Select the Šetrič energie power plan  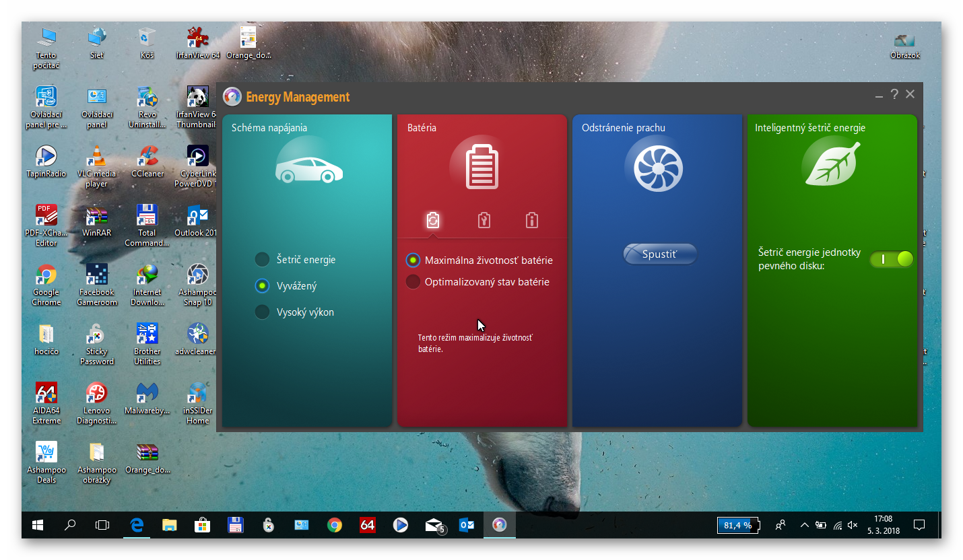pyautogui.click(x=262, y=260)
